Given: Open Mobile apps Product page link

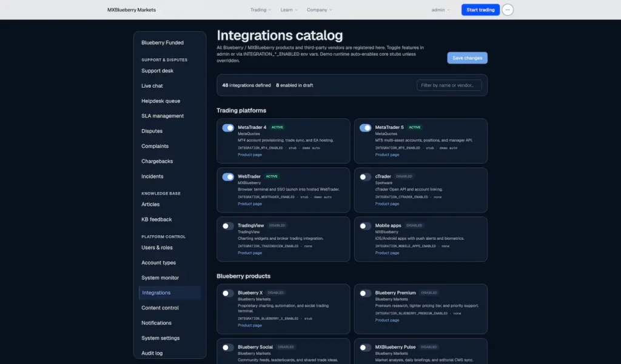Looking at the screenshot, I should [x=387, y=253].
